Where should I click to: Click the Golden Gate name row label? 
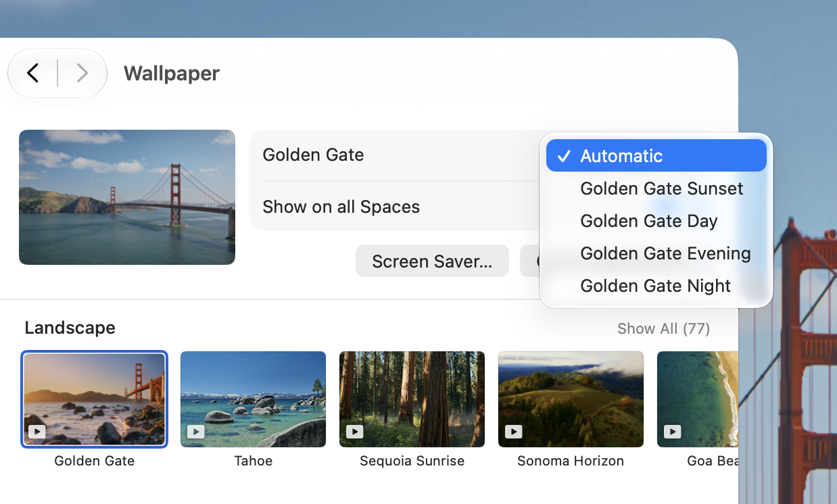(x=313, y=155)
